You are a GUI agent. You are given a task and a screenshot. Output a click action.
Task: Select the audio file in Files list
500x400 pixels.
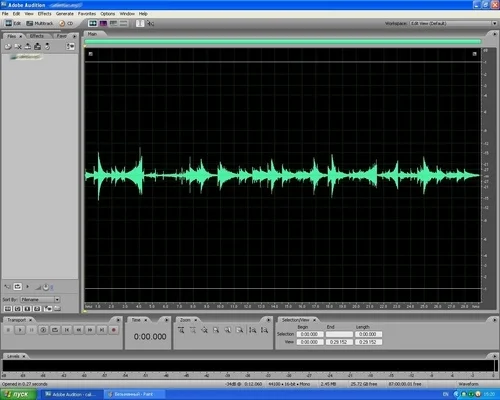(x=26, y=57)
